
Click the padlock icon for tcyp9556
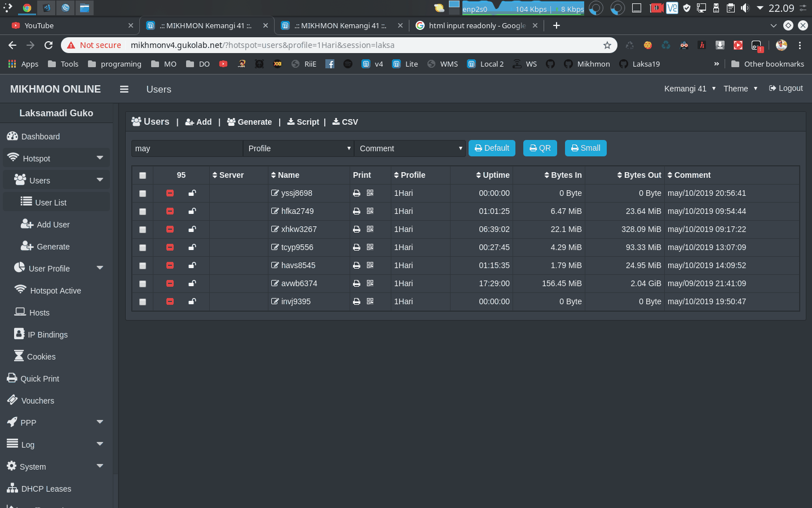click(192, 247)
